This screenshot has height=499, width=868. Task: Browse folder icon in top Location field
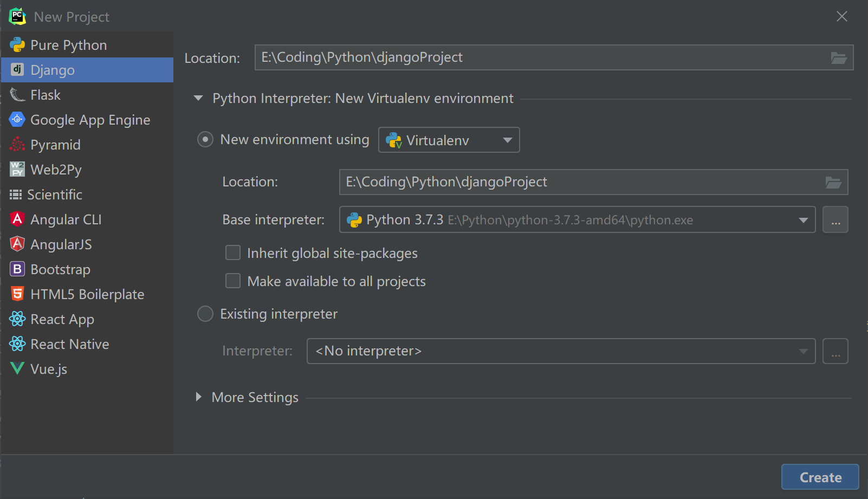pyautogui.click(x=838, y=58)
